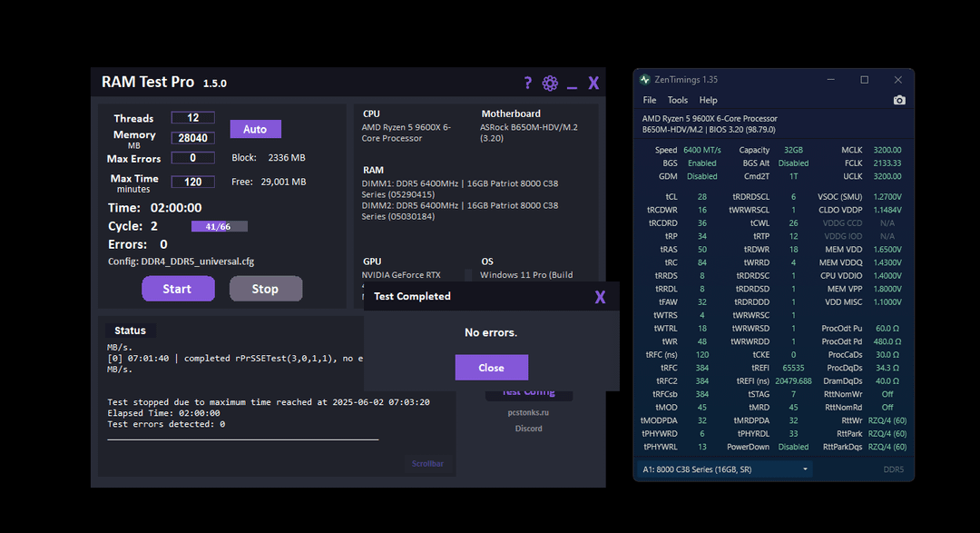This screenshot has height=533, width=980.
Task: Click the Free: 29,001 MB text
Action: point(269,182)
